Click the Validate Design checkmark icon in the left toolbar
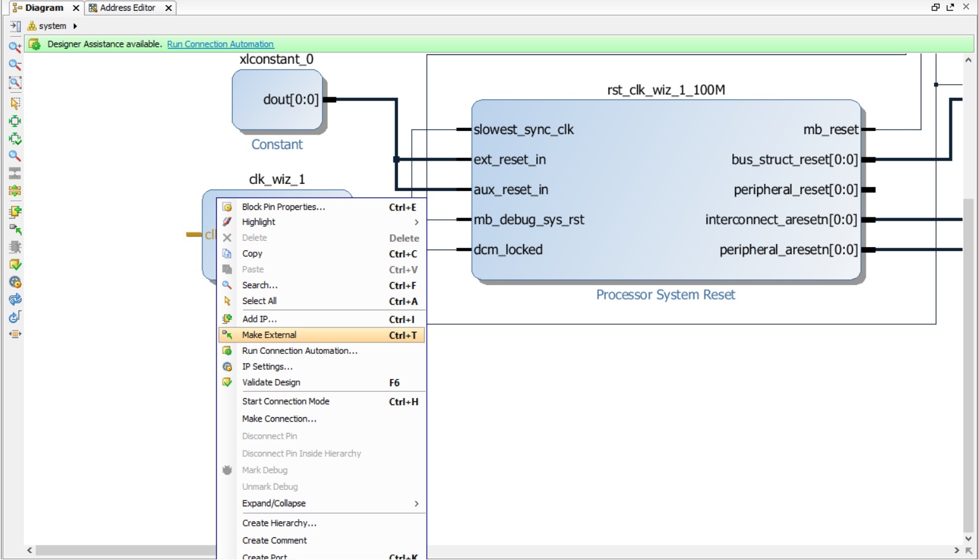 click(x=15, y=265)
